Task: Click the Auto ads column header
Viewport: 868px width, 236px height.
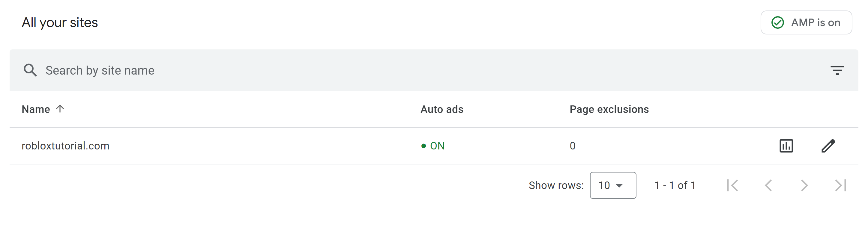Action: 442,109
